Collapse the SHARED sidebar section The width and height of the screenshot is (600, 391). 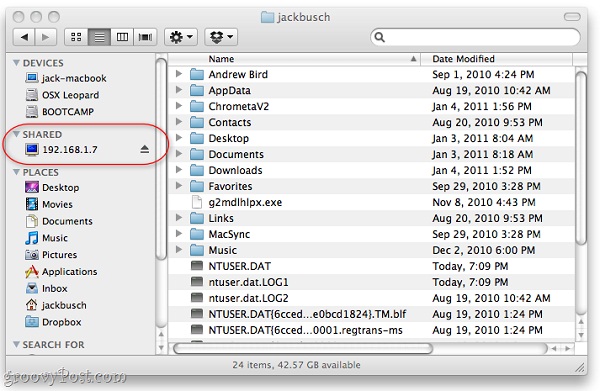16,134
